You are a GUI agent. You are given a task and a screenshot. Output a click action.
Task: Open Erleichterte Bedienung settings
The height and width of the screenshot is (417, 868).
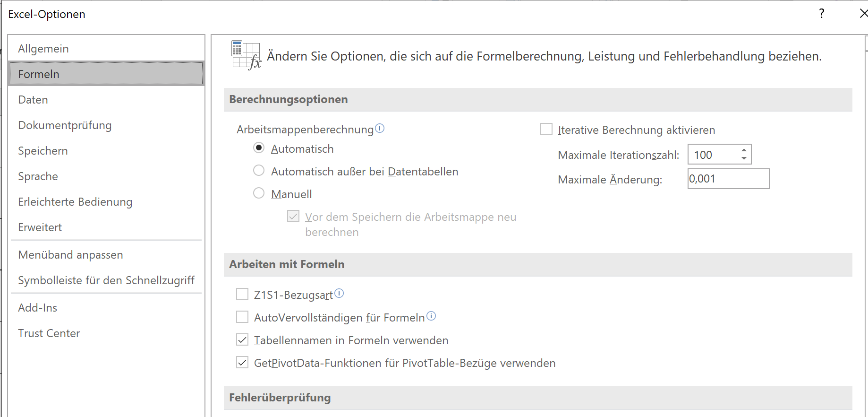click(x=106, y=202)
